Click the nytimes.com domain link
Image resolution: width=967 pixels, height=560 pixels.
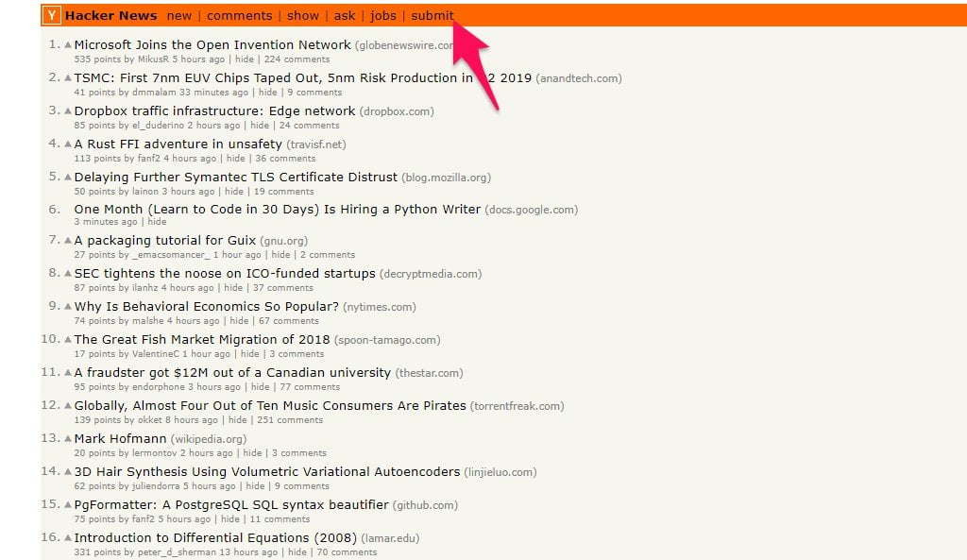(x=380, y=307)
